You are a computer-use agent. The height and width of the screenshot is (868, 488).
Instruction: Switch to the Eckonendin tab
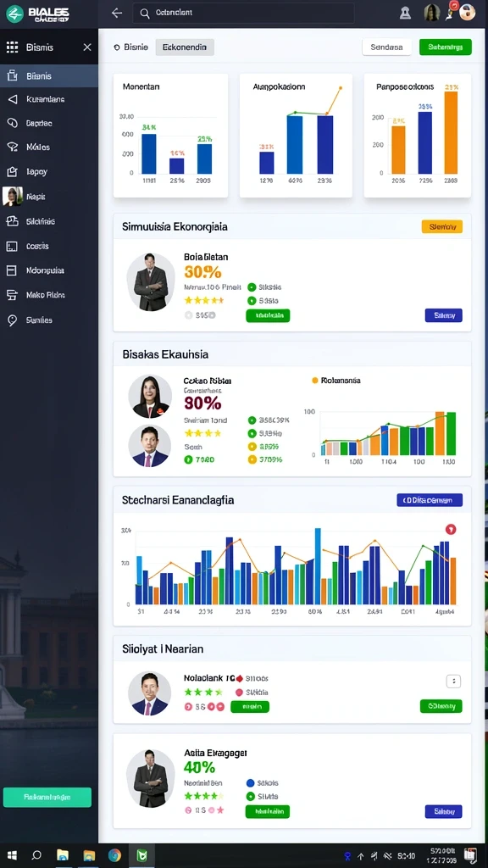(x=185, y=47)
